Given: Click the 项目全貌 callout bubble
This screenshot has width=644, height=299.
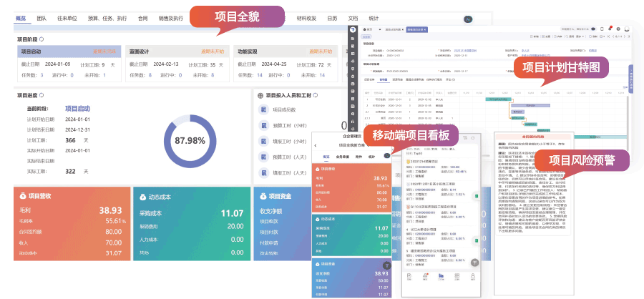Looking at the screenshot, I should [235, 16].
